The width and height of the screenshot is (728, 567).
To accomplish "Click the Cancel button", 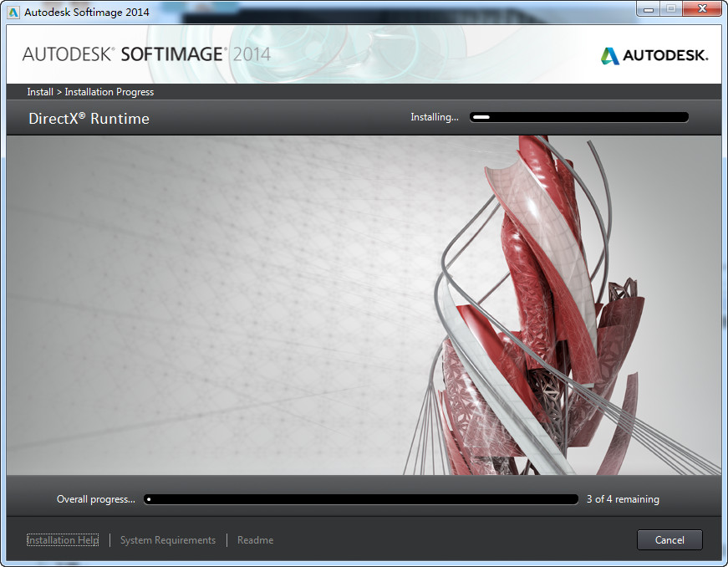I will [669, 539].
